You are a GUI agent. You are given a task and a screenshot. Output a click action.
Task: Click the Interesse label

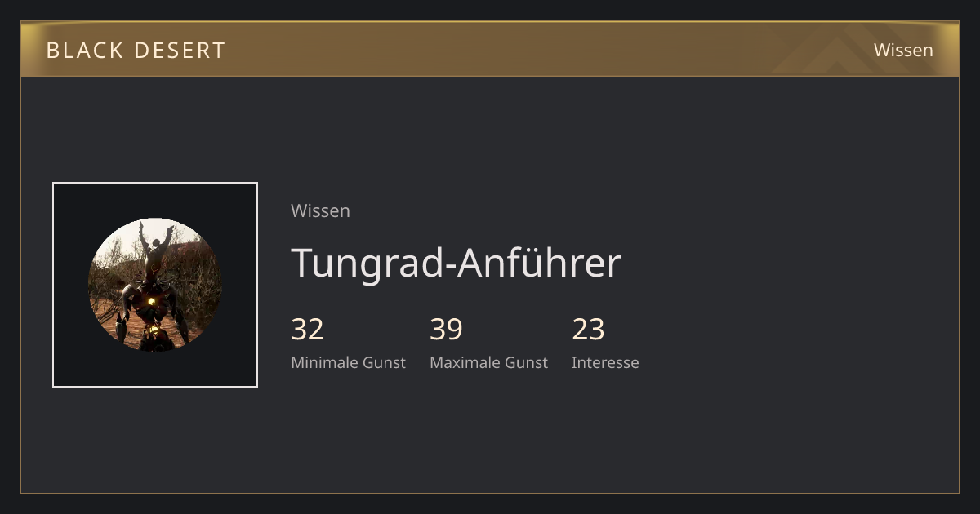[605, 362]
